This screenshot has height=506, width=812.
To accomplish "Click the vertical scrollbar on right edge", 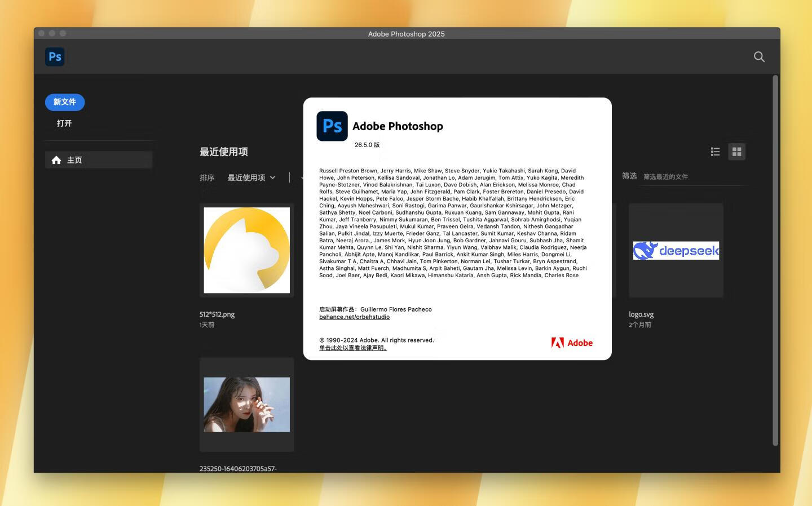I will (x=775, y=260).
